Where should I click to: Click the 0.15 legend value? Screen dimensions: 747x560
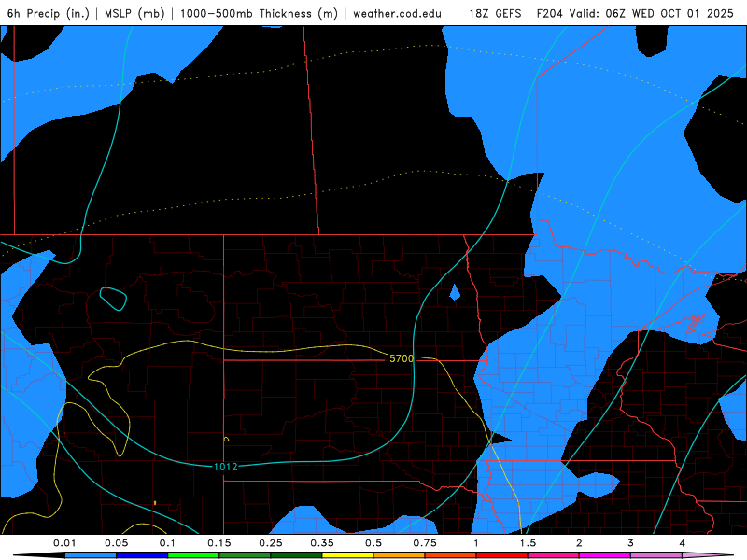[219, 543]
